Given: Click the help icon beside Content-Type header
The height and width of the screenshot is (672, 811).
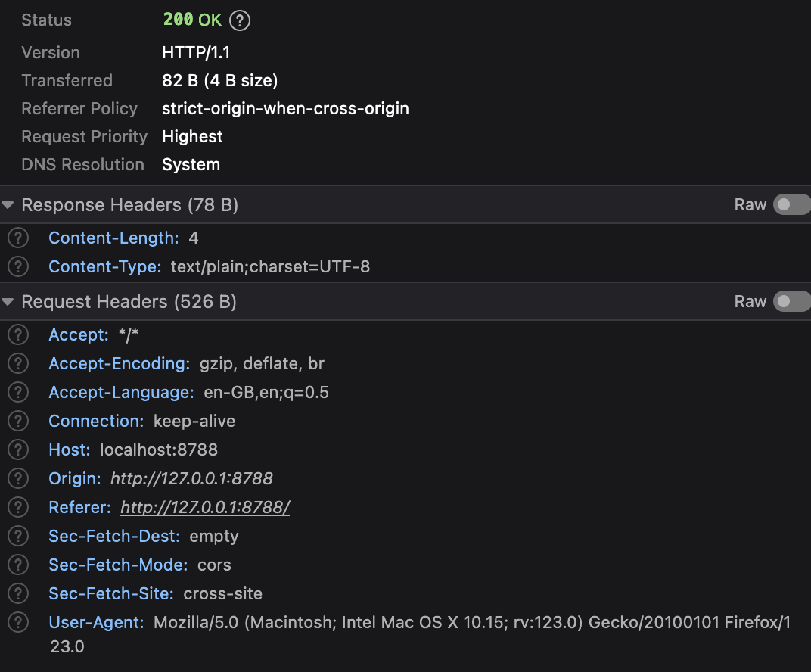Looking at the screenshot, I should tap(17, 266).
